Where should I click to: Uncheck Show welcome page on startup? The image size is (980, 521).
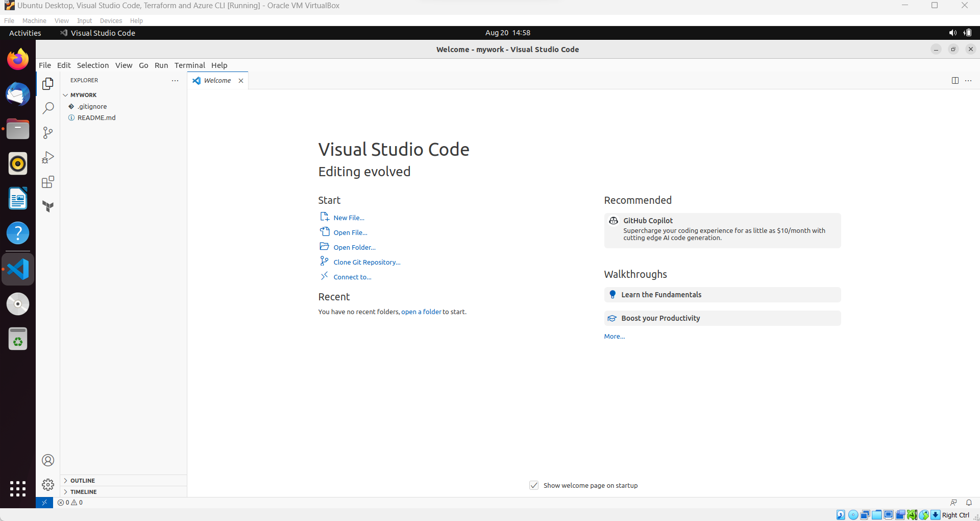[534, 485]
